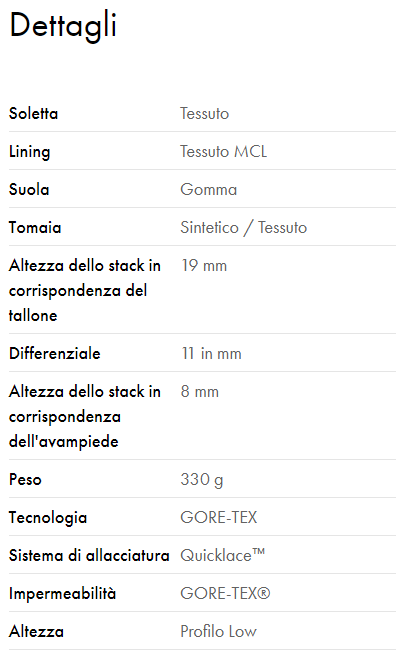This screenshot has height=664, width=396.
Task: Select the Impermeabilità label
Action: (x=62, y=593)
